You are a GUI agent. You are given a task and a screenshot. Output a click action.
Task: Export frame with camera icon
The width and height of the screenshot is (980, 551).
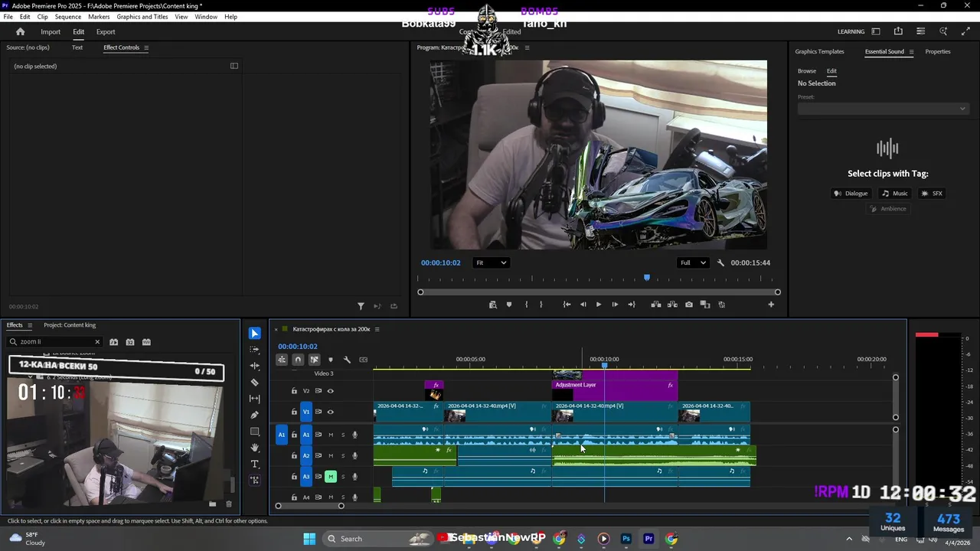click(x=689, y=305)
